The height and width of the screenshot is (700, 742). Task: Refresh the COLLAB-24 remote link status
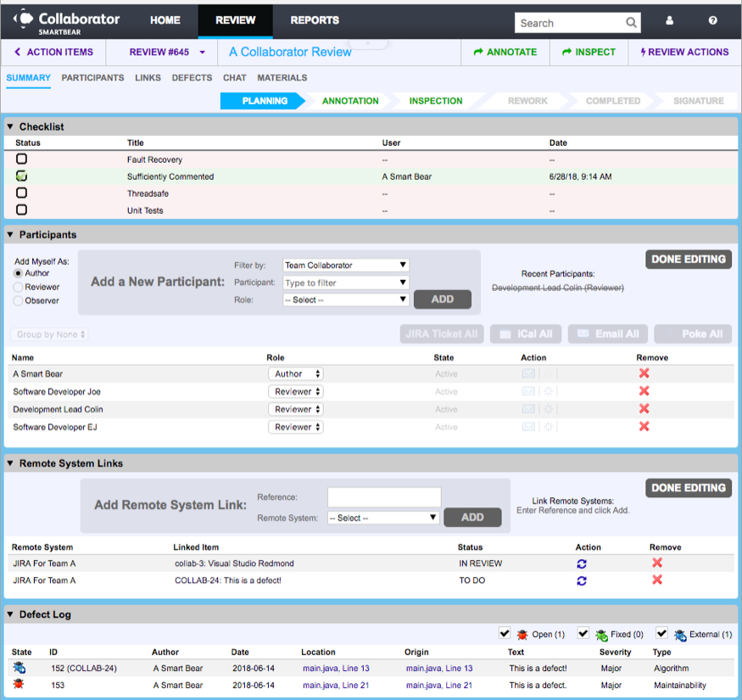582,580
